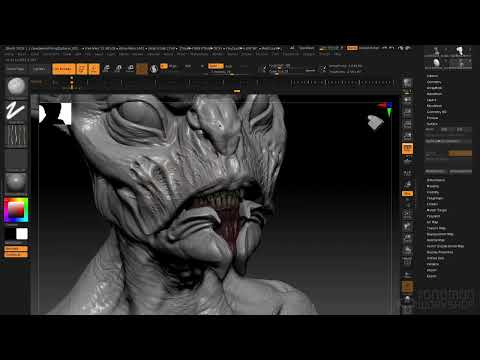Toggle the wide orange Live Boolean button
Viewport: 480px width, 360px height.
pyautogui.click(x=64, y=69)
